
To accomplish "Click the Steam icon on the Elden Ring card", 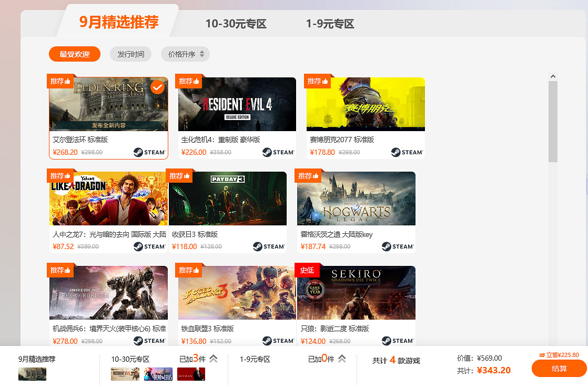I will [149, 153].
